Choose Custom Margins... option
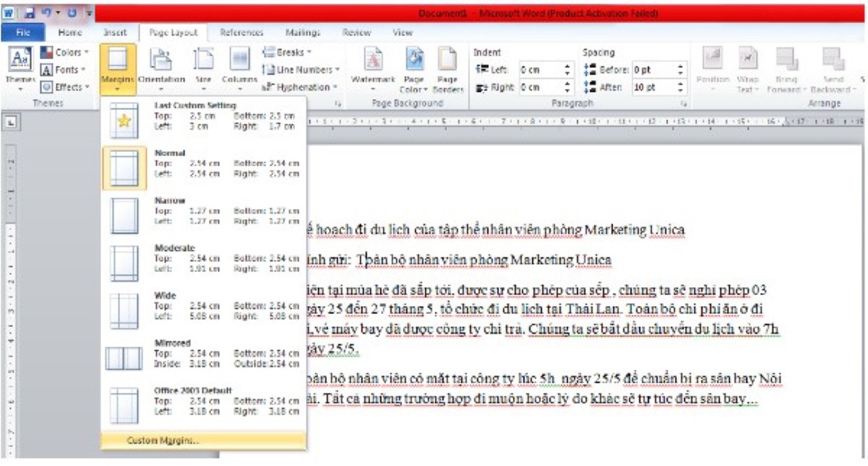This screenshot has height=466, width=868. (x=163, y=441)
